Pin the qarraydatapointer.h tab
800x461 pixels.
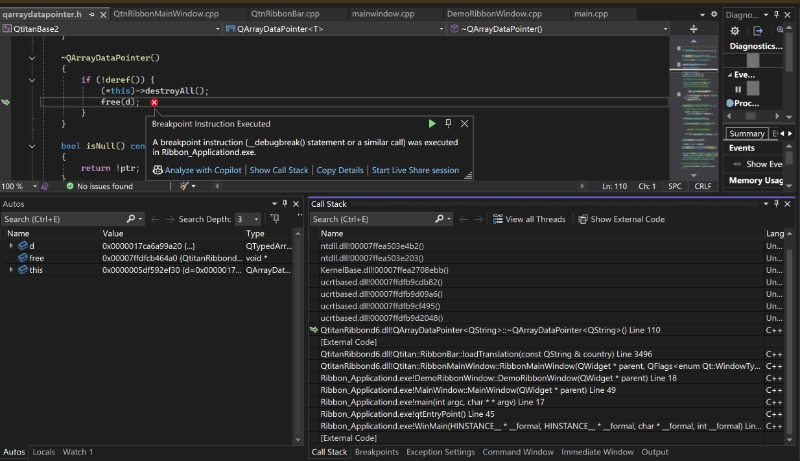coord(91,15)
